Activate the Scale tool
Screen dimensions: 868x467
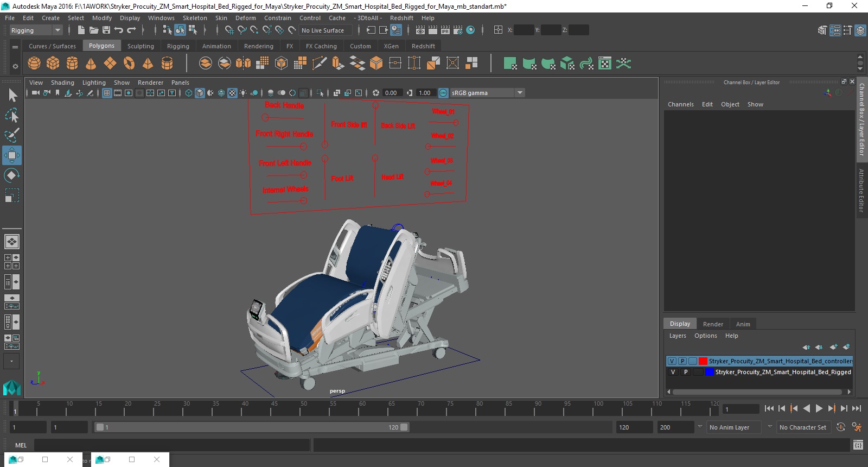point(12,195)
